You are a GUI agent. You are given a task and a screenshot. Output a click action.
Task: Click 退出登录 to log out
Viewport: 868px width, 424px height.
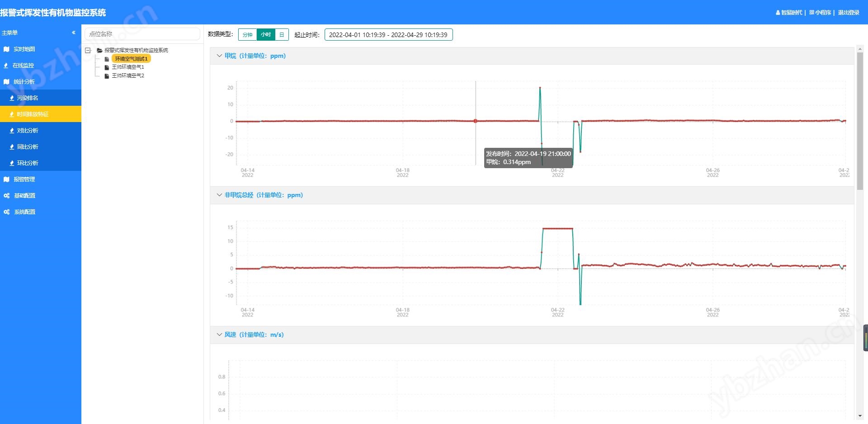[849, 13]
